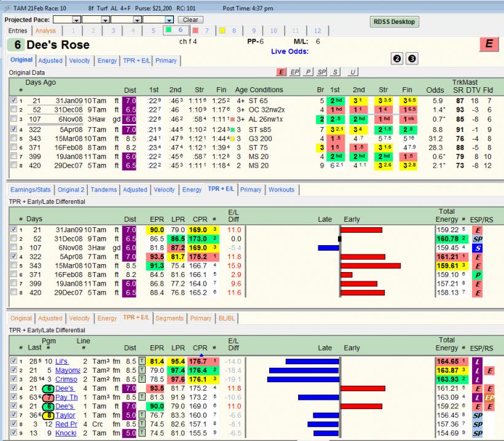Check the 31Dec08 line in Original Data table
This screenshot has width=504, height=441.
pos(14,109)
